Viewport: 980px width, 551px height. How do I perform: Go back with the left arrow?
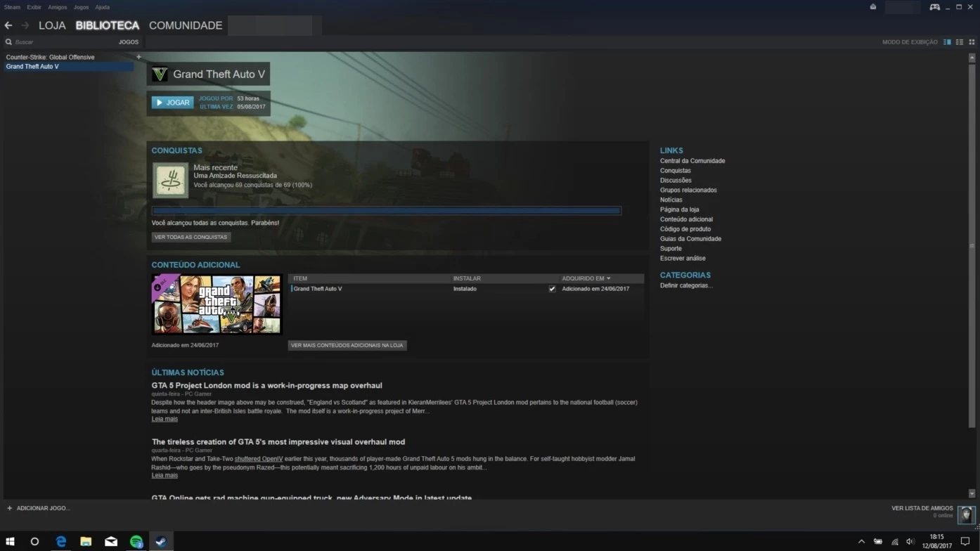8,25
